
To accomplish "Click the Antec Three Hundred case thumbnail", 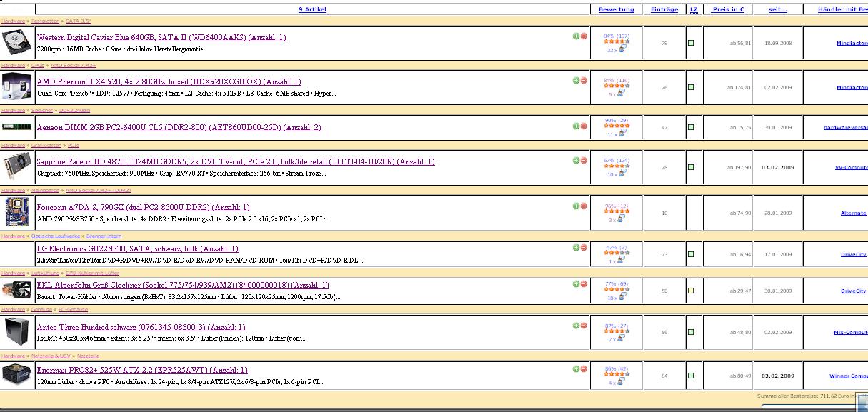I will [16, 332].
